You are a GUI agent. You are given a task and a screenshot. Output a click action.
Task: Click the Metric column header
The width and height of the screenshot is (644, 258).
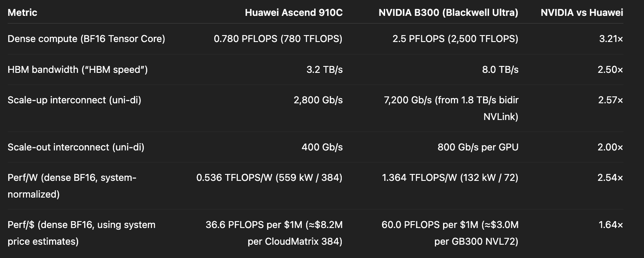click(22, 12)
